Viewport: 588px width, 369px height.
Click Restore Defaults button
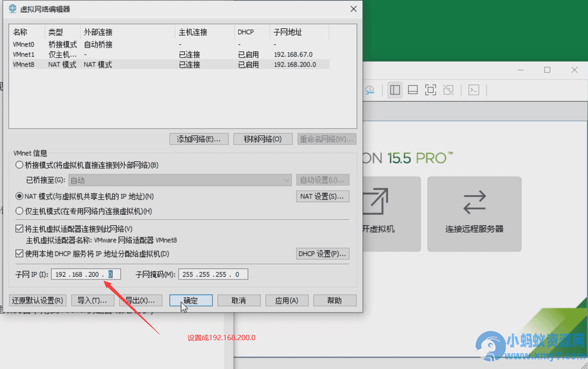click(x=38, y=300)
